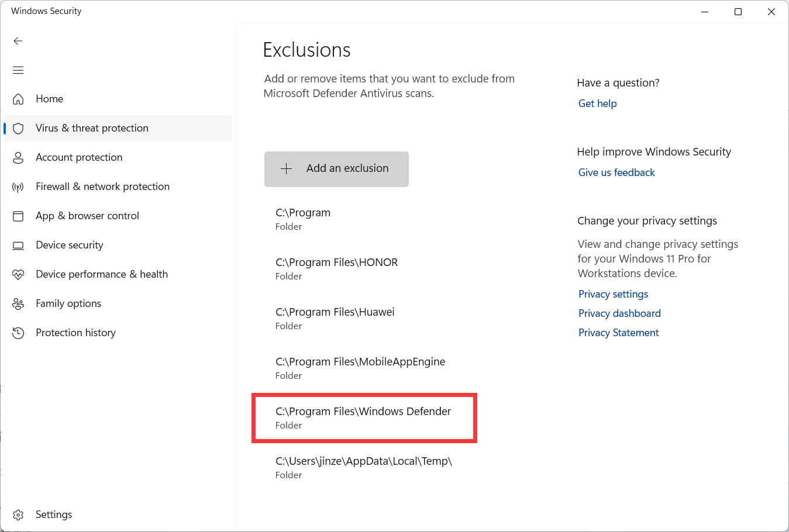Expand the C:\Users\jinze\AppData\Local\Temp\ exclusion
This screenshot has width=789, height=532.
pyautogui.click(x=364, y=467)
